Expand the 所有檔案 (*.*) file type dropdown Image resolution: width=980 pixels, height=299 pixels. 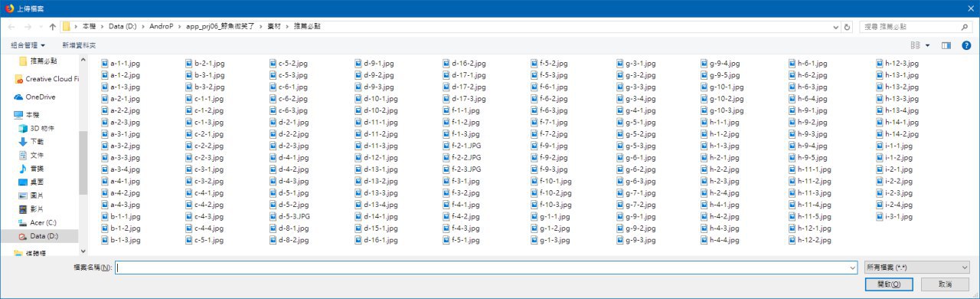[916, 267]
